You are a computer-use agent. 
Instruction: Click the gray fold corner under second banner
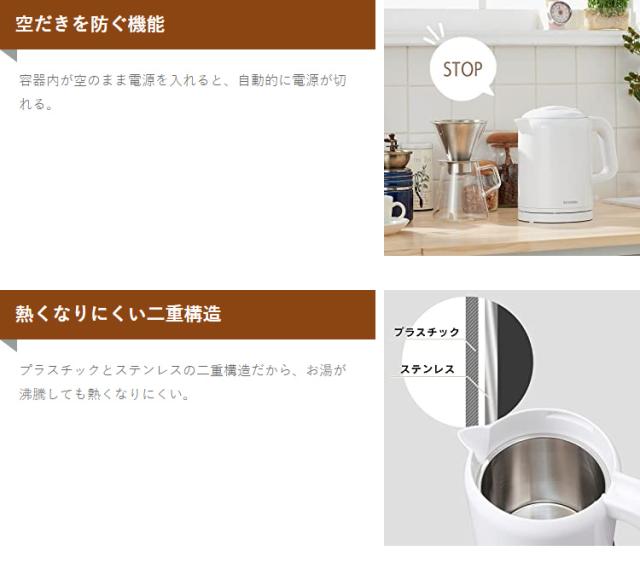[8, 345]
